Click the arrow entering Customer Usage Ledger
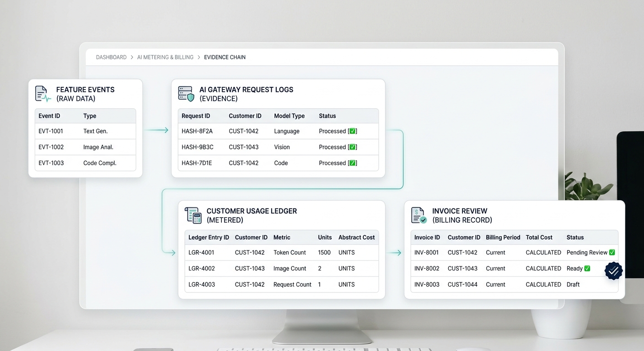Viewport: 644px width, 351px height. click(x=169, y=252)
